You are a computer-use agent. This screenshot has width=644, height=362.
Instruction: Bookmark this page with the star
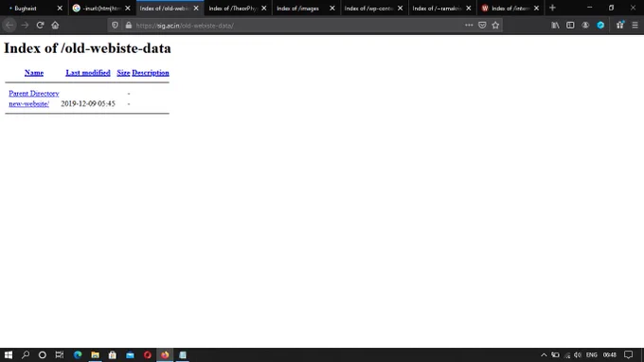[x=495, y=26]
